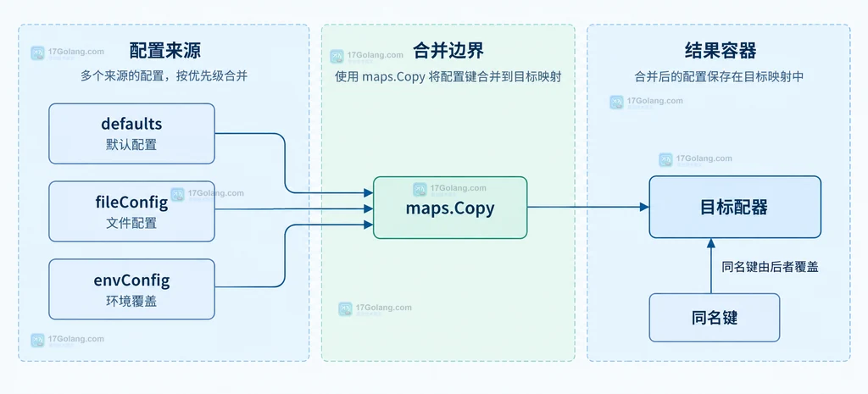Click the maps.Copy node

450,208
